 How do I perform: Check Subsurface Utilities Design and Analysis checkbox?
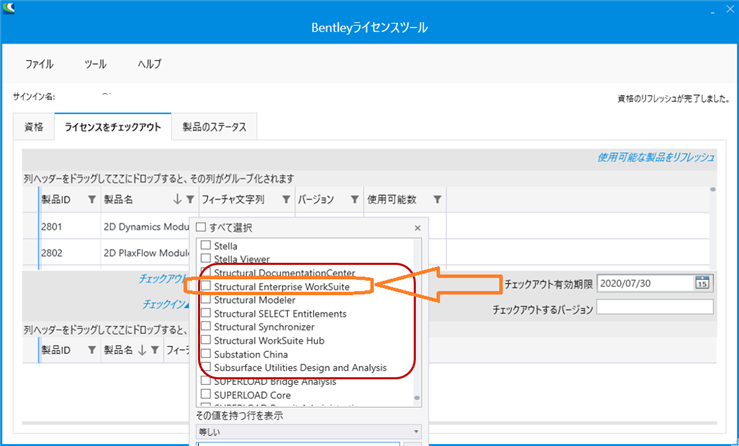coord(205,367)
